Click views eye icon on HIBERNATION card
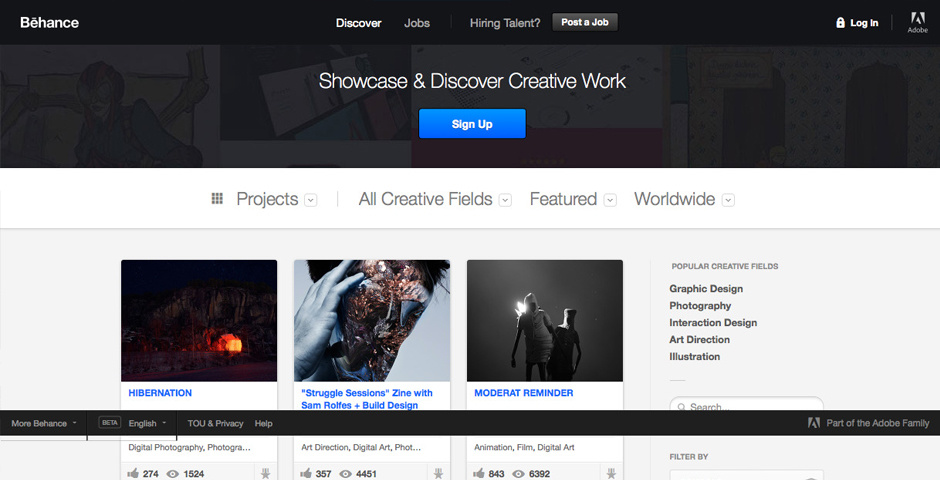Image resolution: width=940 pixels, height=480 pixels. [173, 474]
